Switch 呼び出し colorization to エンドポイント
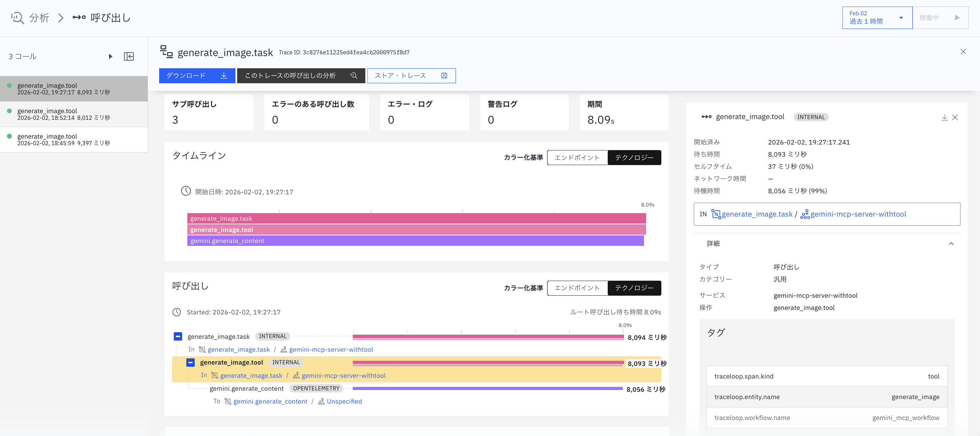980x436 pixels. 577,288
